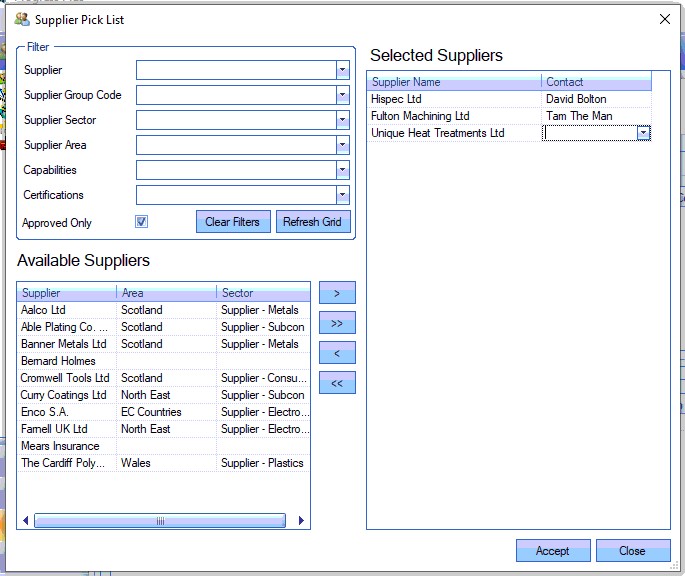Remove selected supplier with the < button
This screenshot has width=685, height=576.
click(x=337, y=353)
